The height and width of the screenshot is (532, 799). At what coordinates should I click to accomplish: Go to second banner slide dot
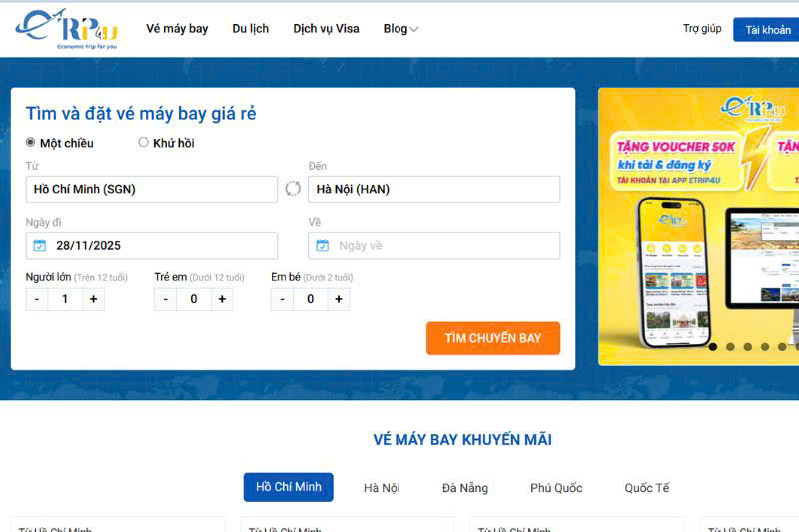730,346
